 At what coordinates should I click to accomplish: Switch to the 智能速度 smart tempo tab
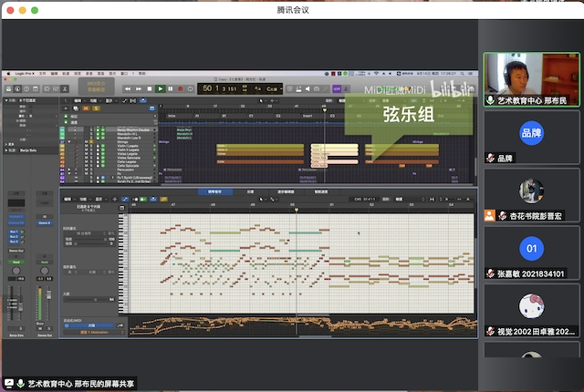click(x=321, y=192)
